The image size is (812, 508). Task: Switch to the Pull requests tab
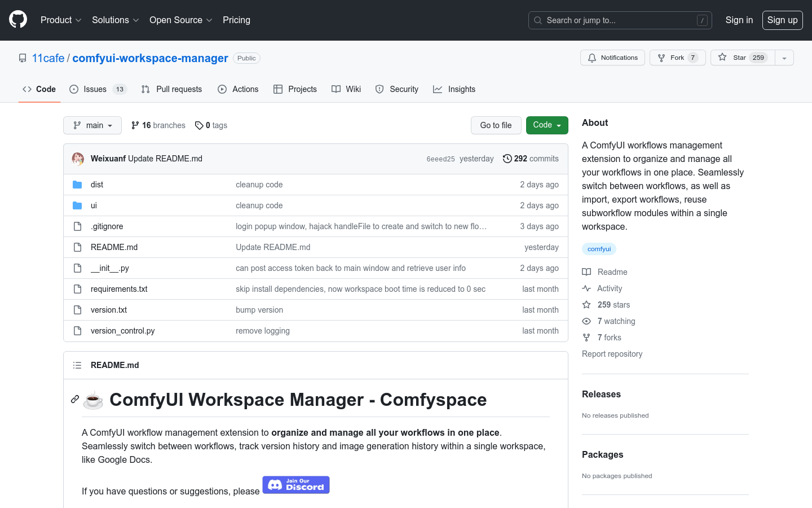(171, 89)
